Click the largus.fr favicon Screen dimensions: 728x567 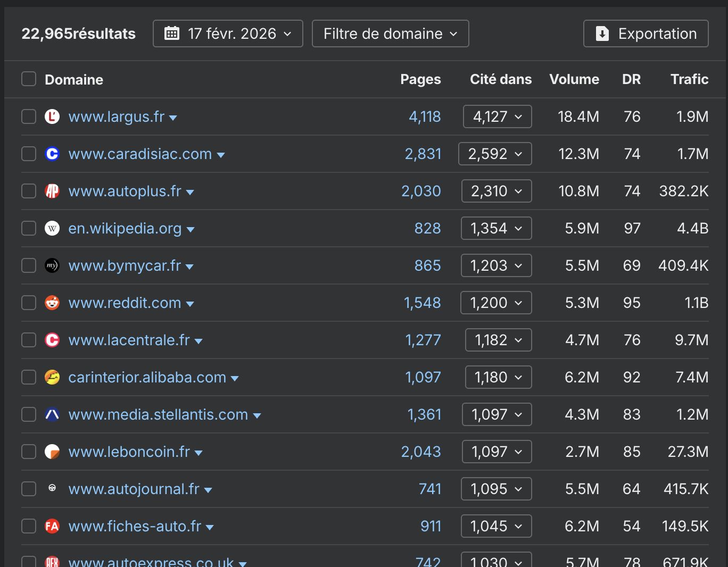click(52, 116)
